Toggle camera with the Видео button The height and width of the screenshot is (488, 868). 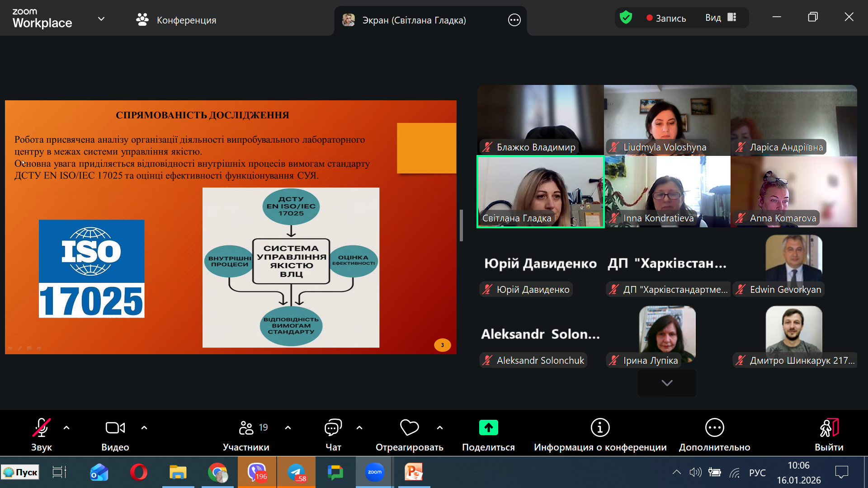click(x=115, y=428)
